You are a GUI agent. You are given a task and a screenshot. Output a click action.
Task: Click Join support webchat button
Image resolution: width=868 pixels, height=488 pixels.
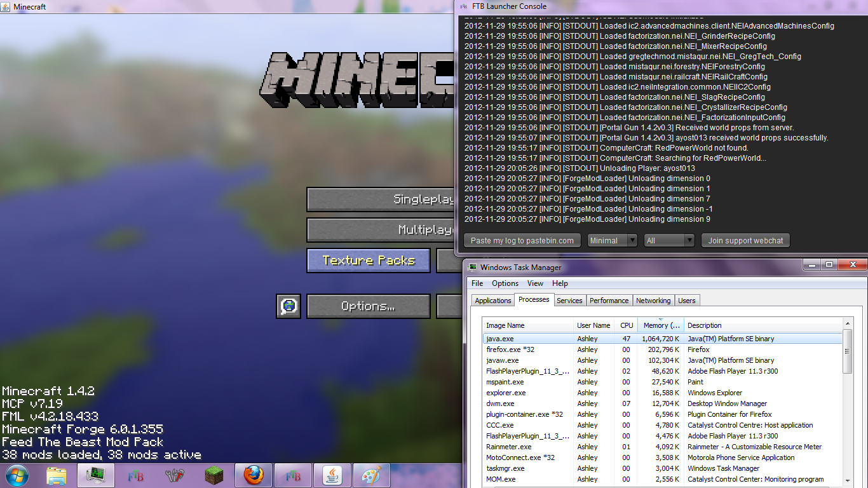[746, 241]
